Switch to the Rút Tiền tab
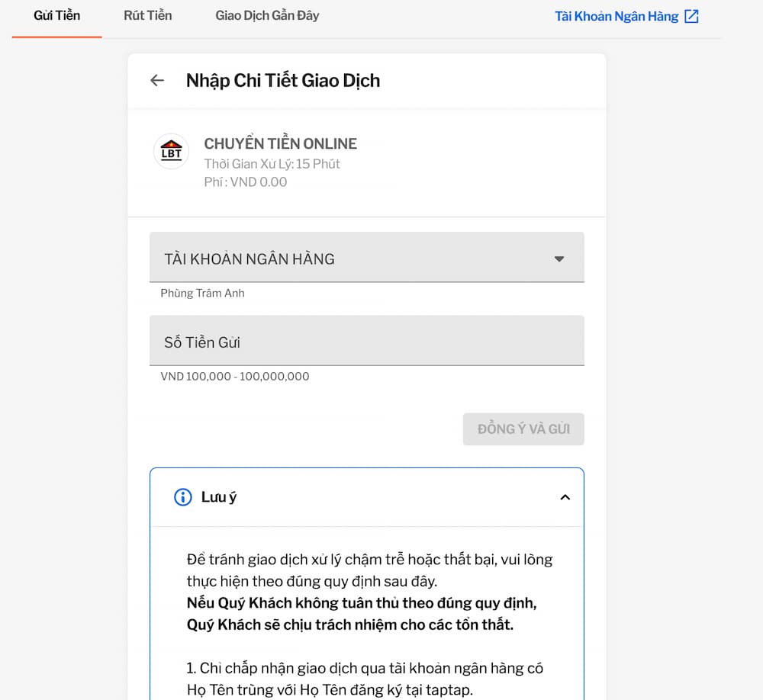The image size is (763, 700). (x=147, y=15)
